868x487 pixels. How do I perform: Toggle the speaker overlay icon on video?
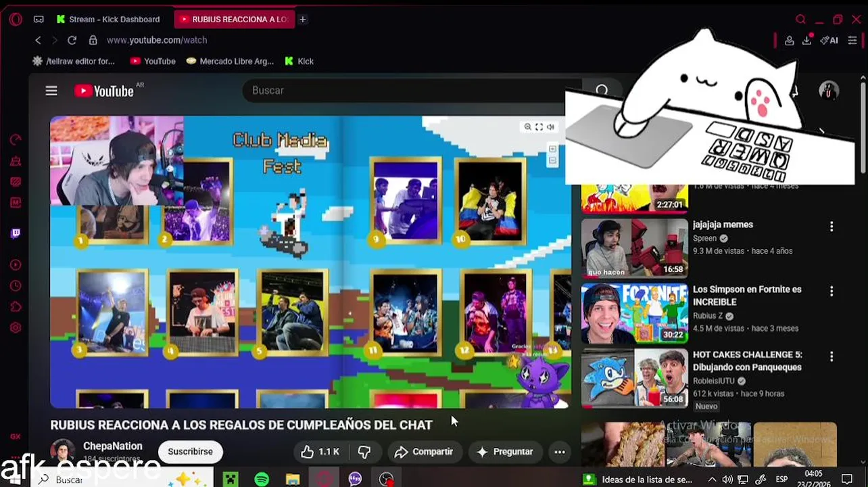point(550,126)
